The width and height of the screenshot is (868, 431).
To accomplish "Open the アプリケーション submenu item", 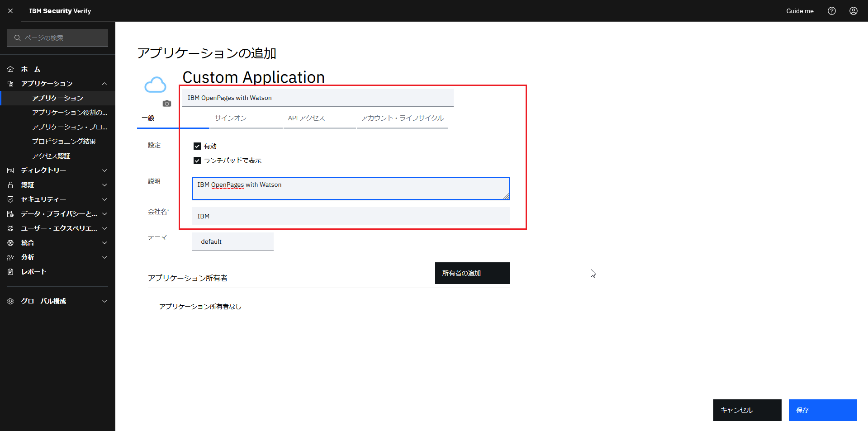I will point(57,98).
